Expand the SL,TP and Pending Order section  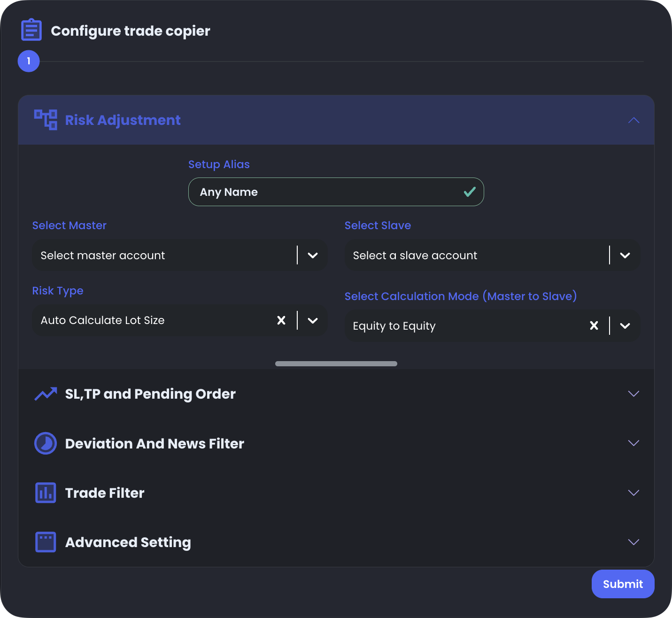(x=633, y=394)
